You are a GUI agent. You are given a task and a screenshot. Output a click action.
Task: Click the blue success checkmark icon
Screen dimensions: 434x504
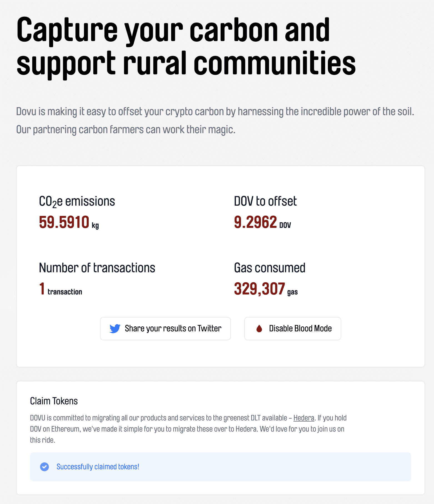(x=44, y=467)
